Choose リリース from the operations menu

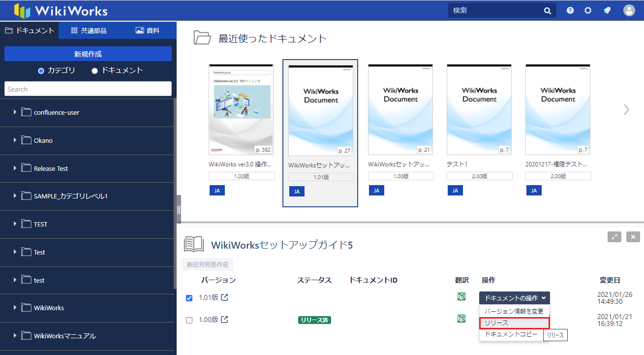[514, 323]
